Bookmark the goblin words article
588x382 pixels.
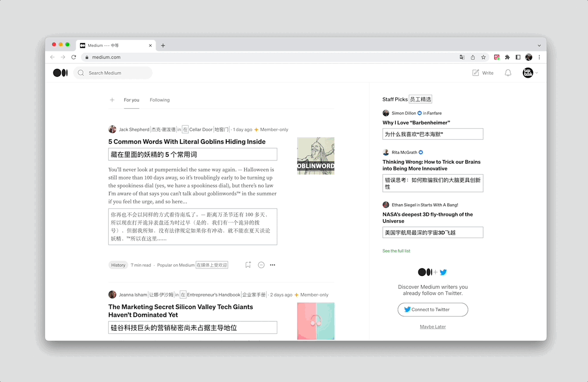tap(248, 265)
